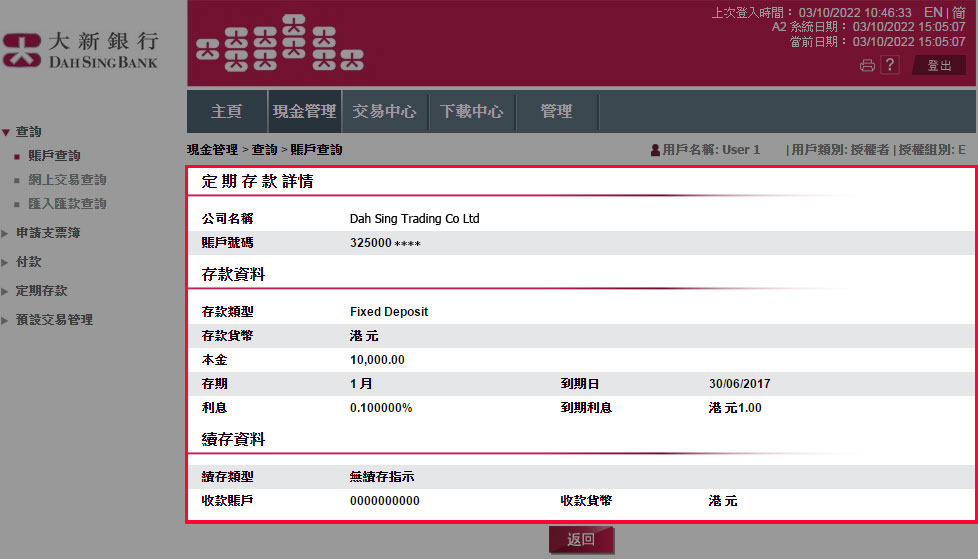Click the maturity date 30/06/2017
This screenshot has height=559, width=978.
click(740, 384)
